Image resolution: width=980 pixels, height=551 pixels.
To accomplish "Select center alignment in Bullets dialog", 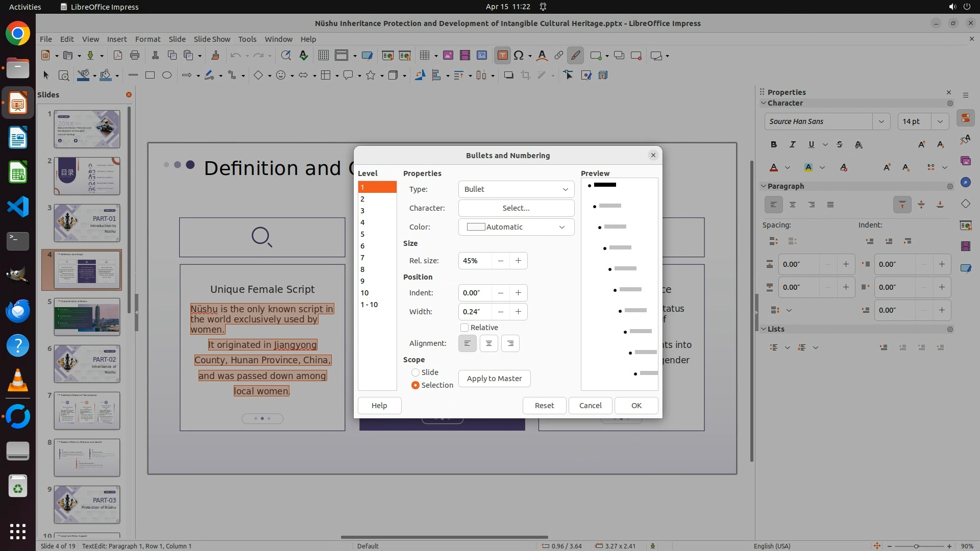I will (488, 343).
